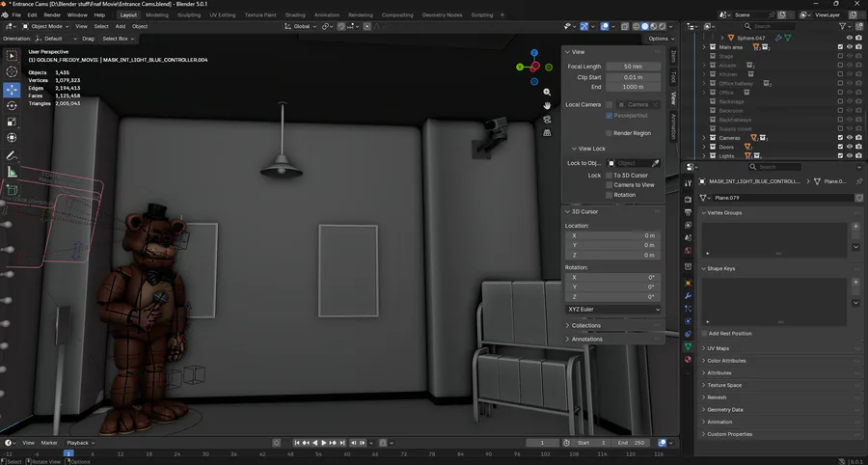Jump to the last frame
This screenshot has height=465, width=868.
(342, 443)
